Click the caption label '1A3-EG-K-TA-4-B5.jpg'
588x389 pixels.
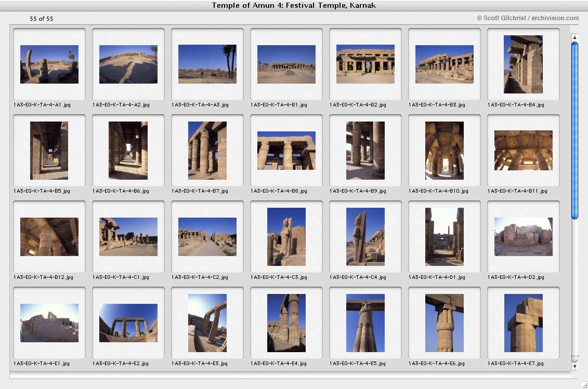tap(42, 191)
